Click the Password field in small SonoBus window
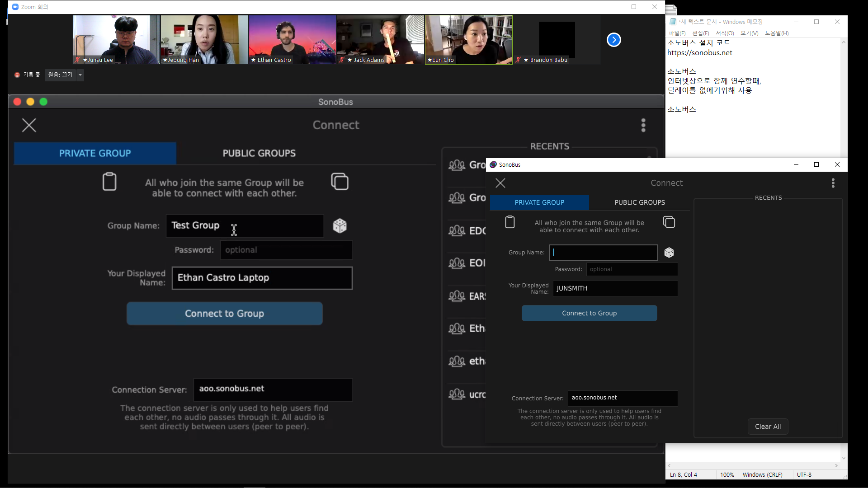Screen dimensions: 868x488 point(632,269)
